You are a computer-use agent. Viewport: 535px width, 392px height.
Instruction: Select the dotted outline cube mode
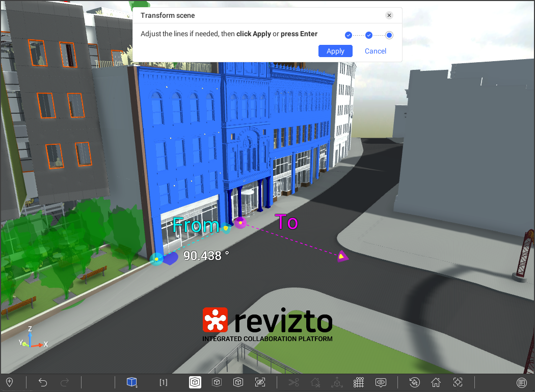point(217,382)
